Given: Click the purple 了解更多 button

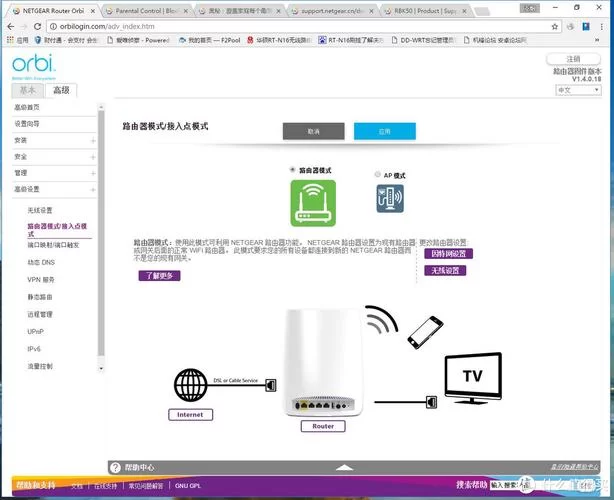Looking at the screenshot, I should [159, 276].
